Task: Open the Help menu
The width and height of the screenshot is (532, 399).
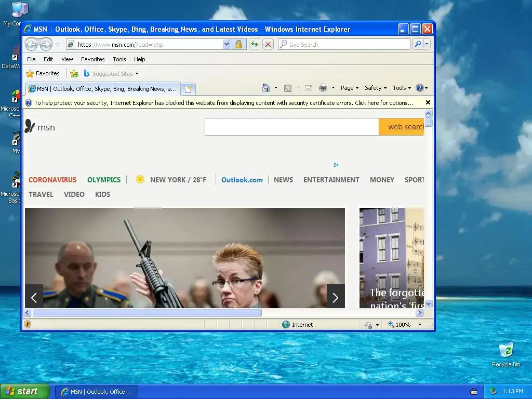Action: (139, 59)
